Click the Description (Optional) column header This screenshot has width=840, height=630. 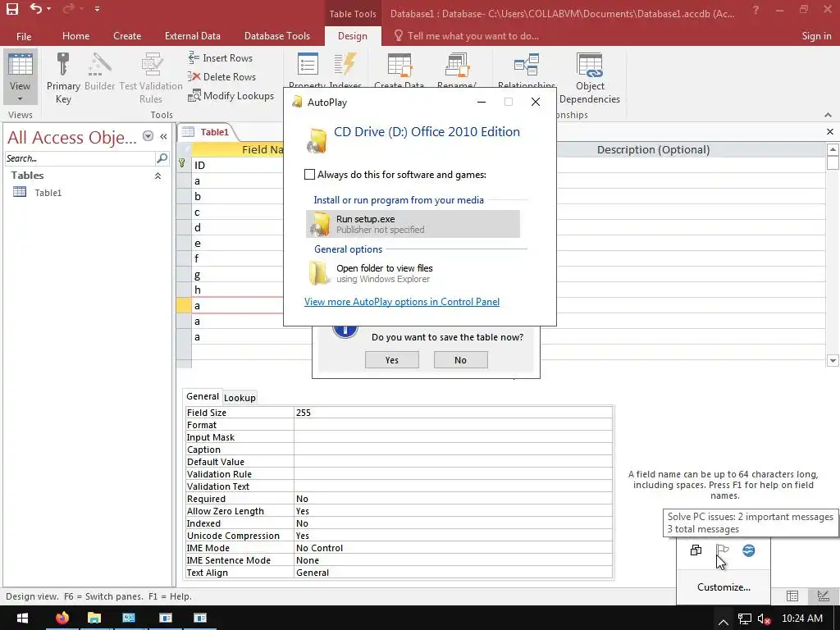tap(653, 150)
